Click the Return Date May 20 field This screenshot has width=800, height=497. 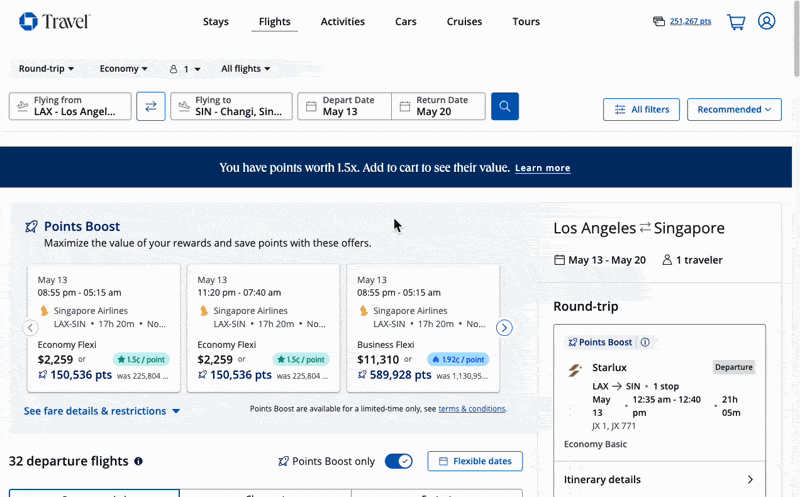point(438,106)
